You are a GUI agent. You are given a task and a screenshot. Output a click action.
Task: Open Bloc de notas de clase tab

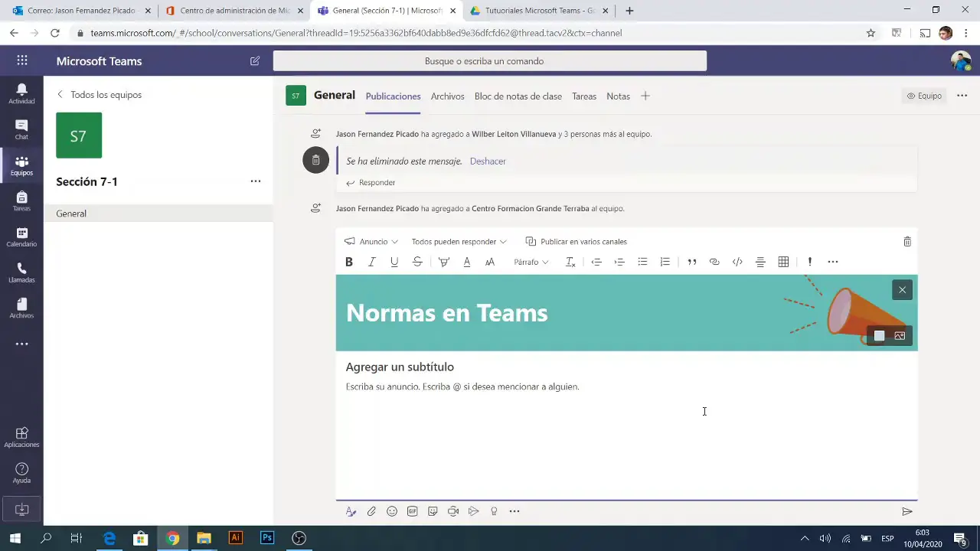point(518,96)
